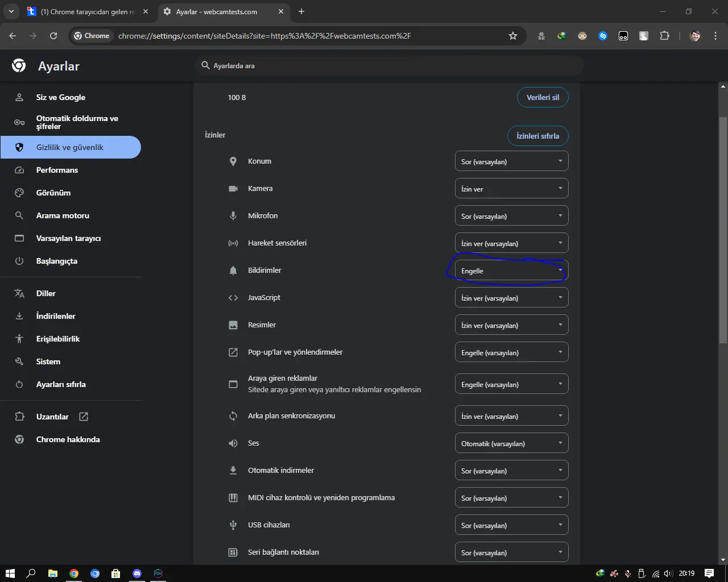Open Performans settings section

point(71,170)
